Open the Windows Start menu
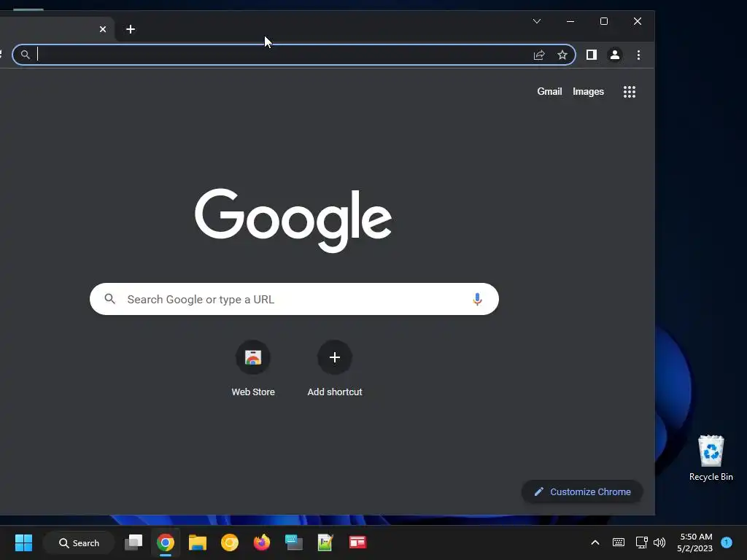The height and width of the screenshot is (560, 747). click(x=23, y=542)
